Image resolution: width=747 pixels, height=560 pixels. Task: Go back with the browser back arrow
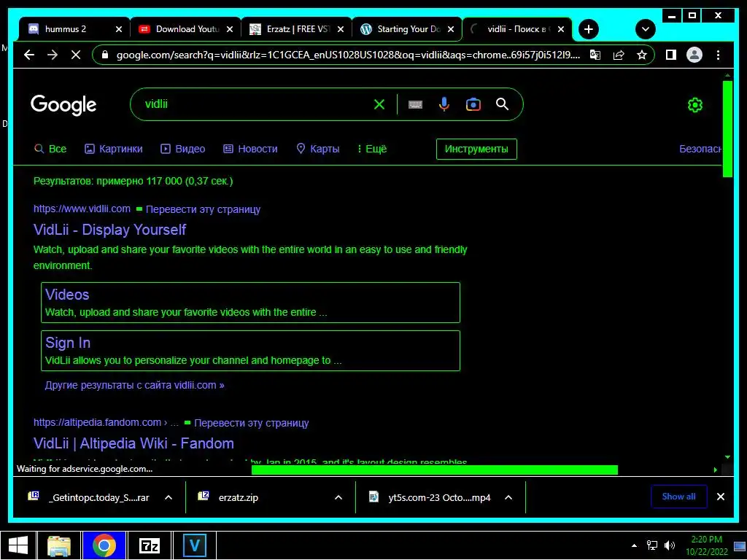pyautogui.click(x=29, y=55)
